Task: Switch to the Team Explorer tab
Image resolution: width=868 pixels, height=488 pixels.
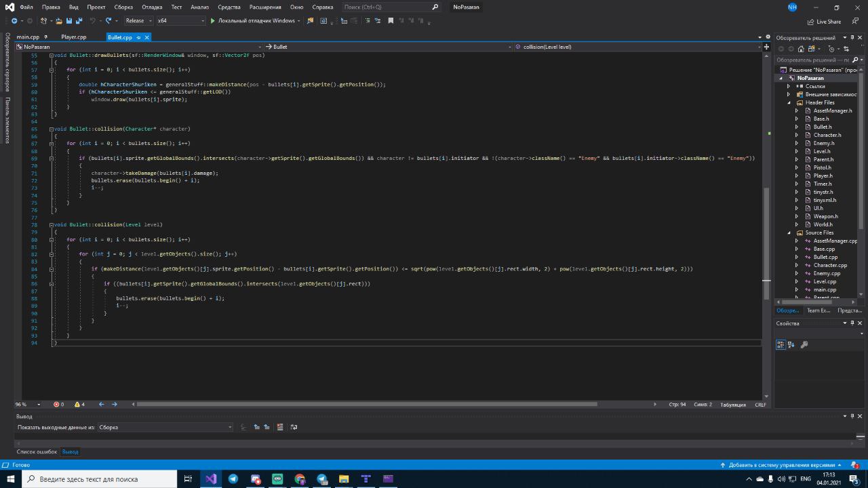Action: pos(818,310)
